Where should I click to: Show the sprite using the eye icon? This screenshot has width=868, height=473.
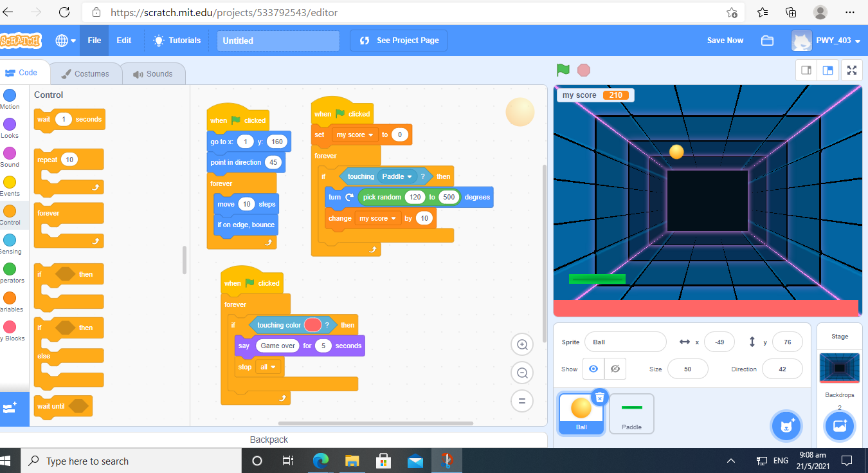tap(593, 369)
